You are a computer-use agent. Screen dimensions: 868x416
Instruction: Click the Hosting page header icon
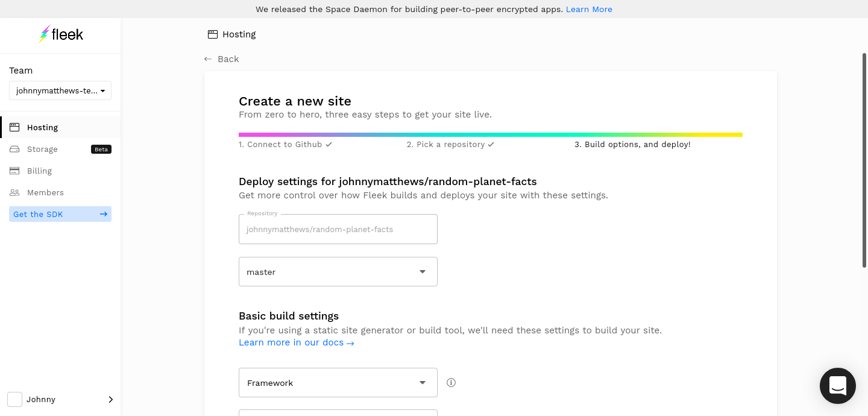coord(212,34)
